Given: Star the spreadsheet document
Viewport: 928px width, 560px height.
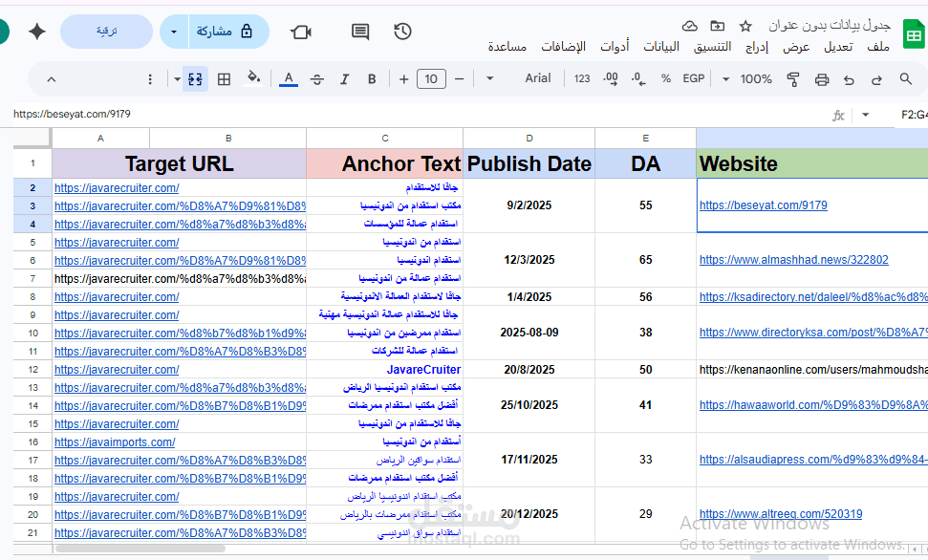Looking at the screenshot, I should pyautogui.click(x=745, y=26).
